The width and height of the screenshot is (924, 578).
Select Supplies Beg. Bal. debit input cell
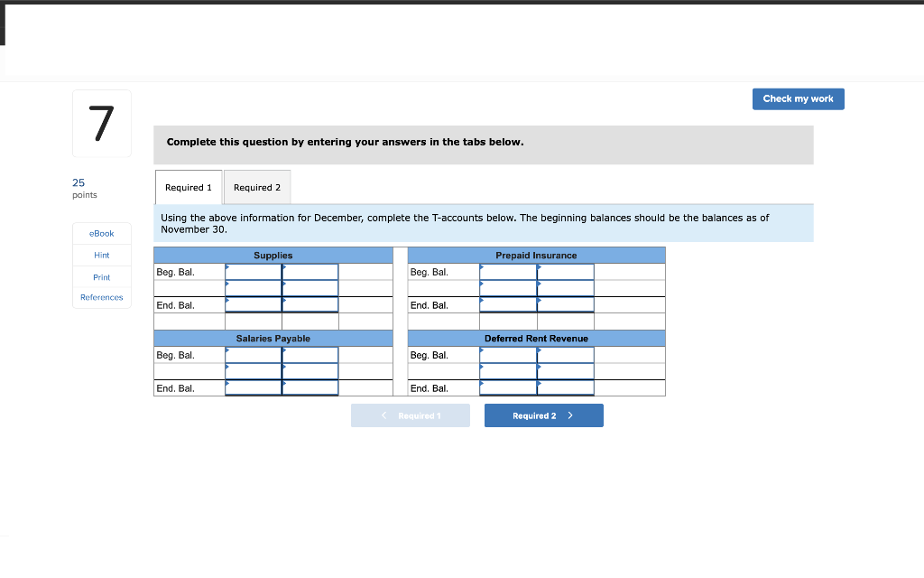coord(254,272)
